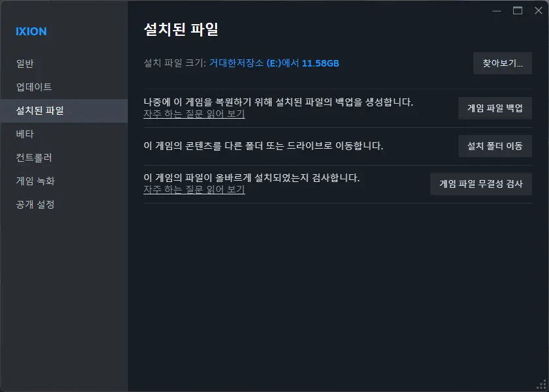This screenshot has width=549, height=392.
Task: Click the IXION game title
Action: coord(31,31)
